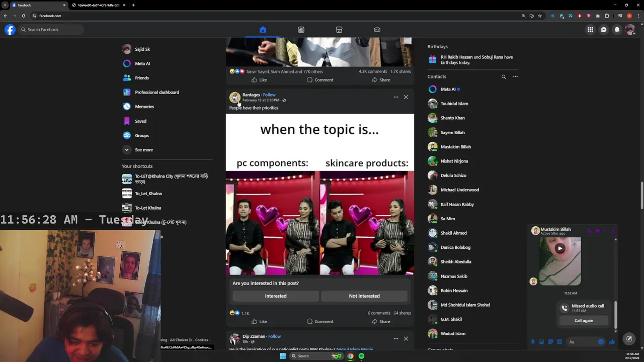644x362 pixels.
Task: Like the Rantages post
Action: [x=259, y=322]
